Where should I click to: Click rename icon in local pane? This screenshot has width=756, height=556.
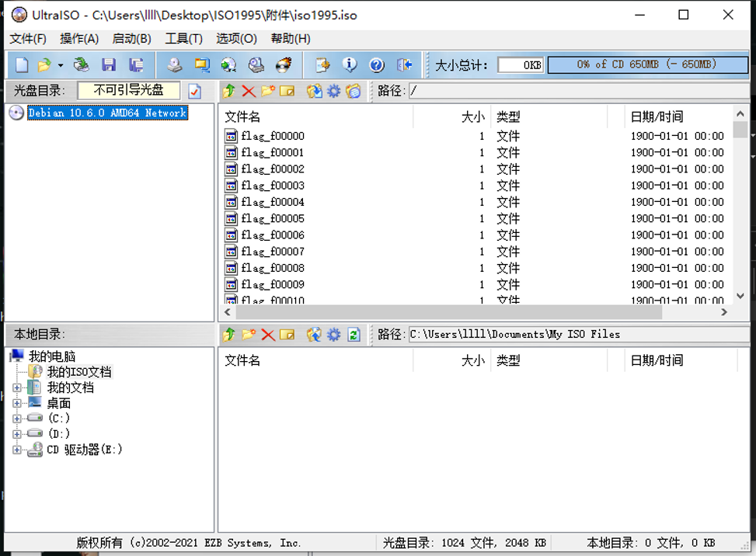coord(287,335)
